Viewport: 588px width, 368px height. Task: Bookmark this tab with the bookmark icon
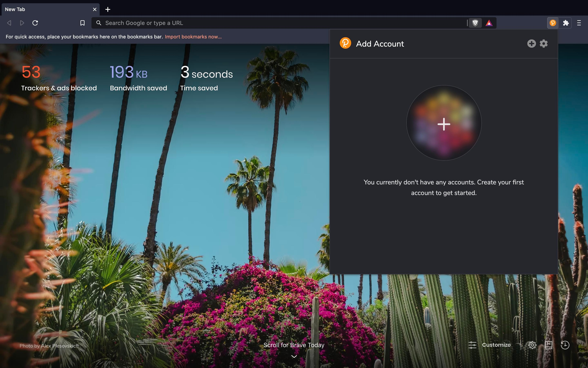[82, 23]
